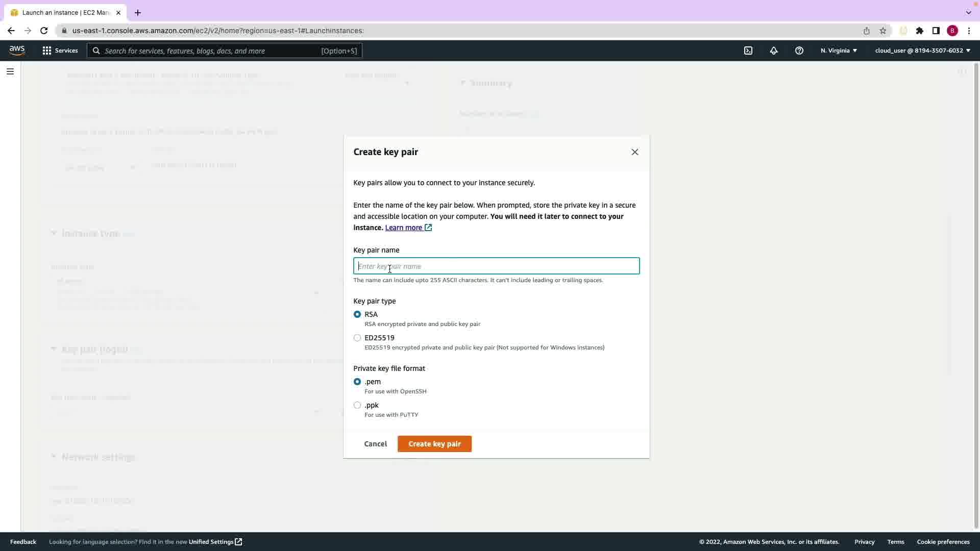
Task: Click Create key pair button
Action: (x=434, y=444)
